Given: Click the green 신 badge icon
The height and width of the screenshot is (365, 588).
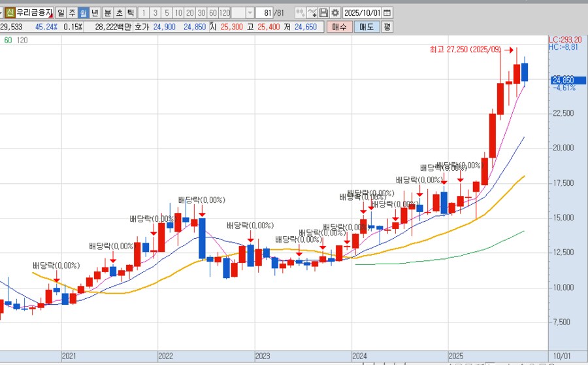Looking at the screenshot, I should (10, 12).
